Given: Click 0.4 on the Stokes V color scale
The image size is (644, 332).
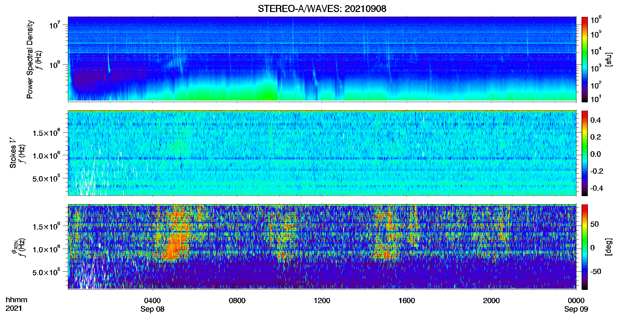Looking at the screenshot, I should point(595,120).
